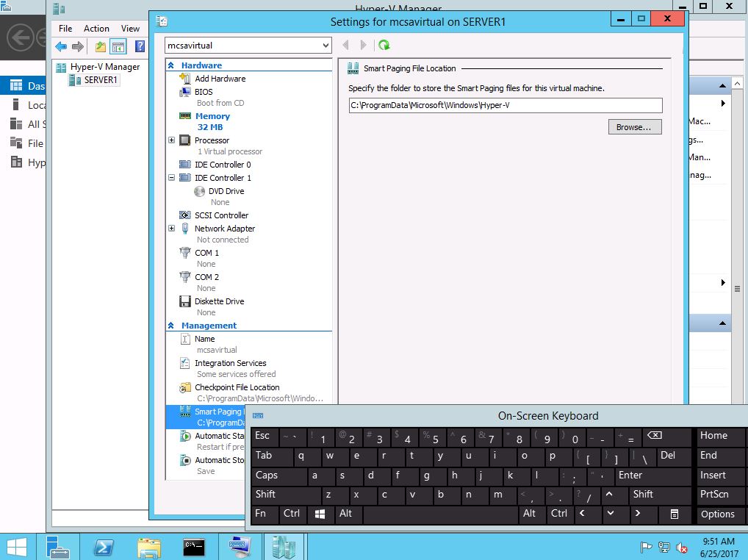Click the refresh icon in settings toolbar
The height and width of the screenshot is (560, 748).
(384, 46)
